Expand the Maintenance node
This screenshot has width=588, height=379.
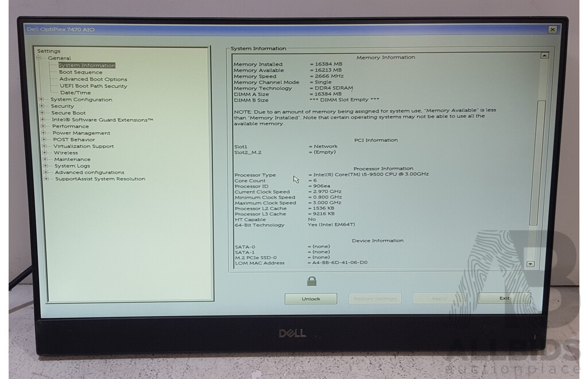pyautogui.click(x=45, y=159)
